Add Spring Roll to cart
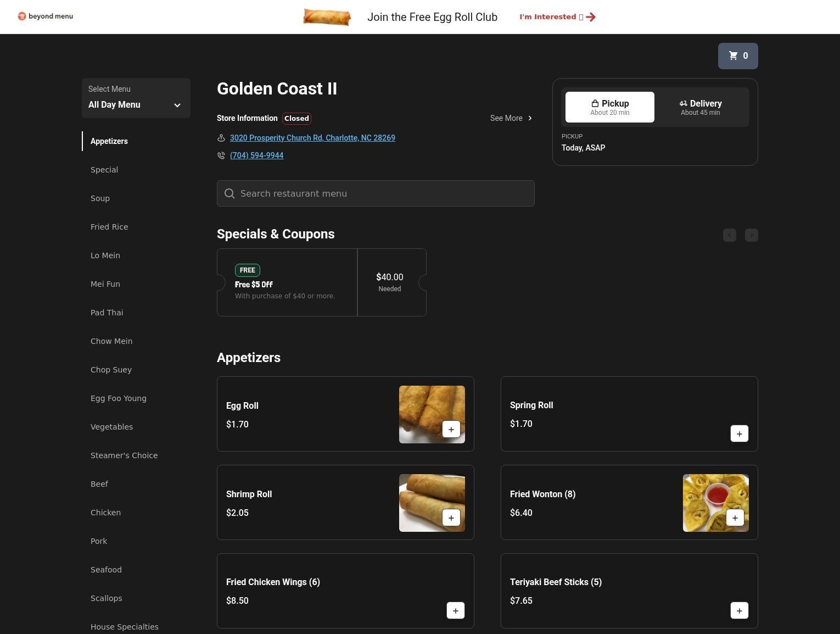Viewport: 840px width, 634px height. [739, 434]
